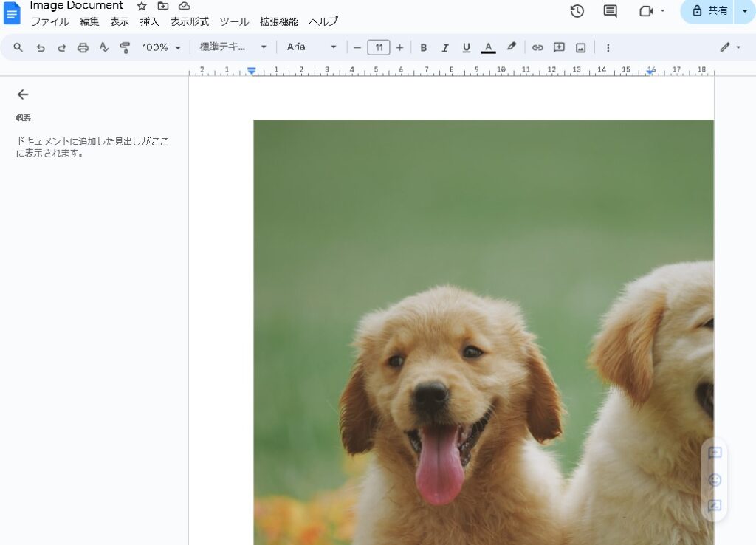Click the print icon

click(x=83, y=47)
